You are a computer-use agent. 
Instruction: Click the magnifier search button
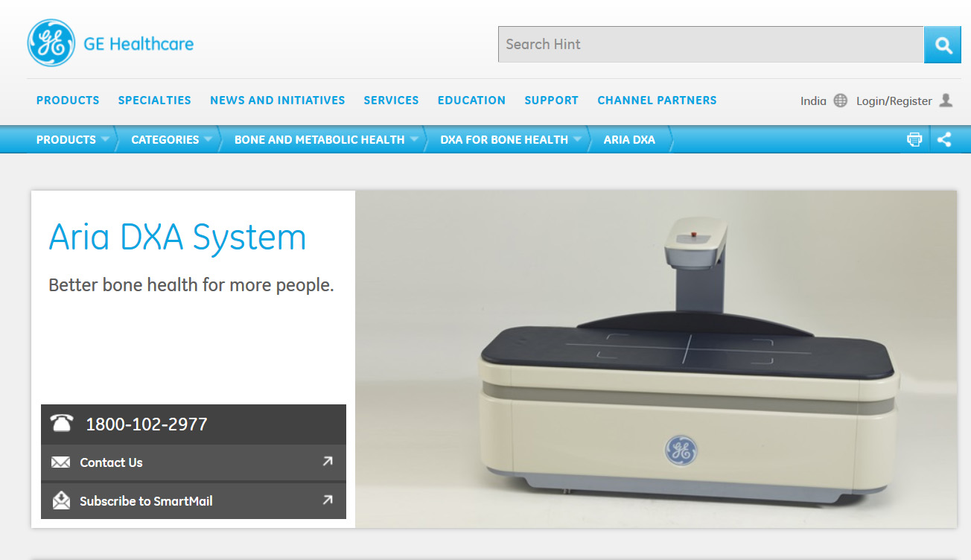click(x=943, y=45)
